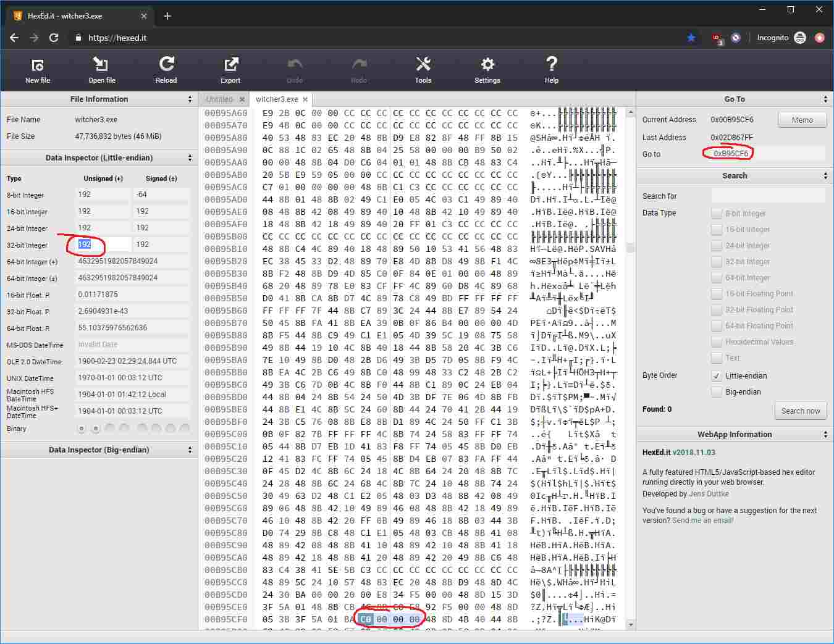This screenshot has width=834, height=644.
Task: Close the witcher3.exe tab
Action: [x=305, y=99]
